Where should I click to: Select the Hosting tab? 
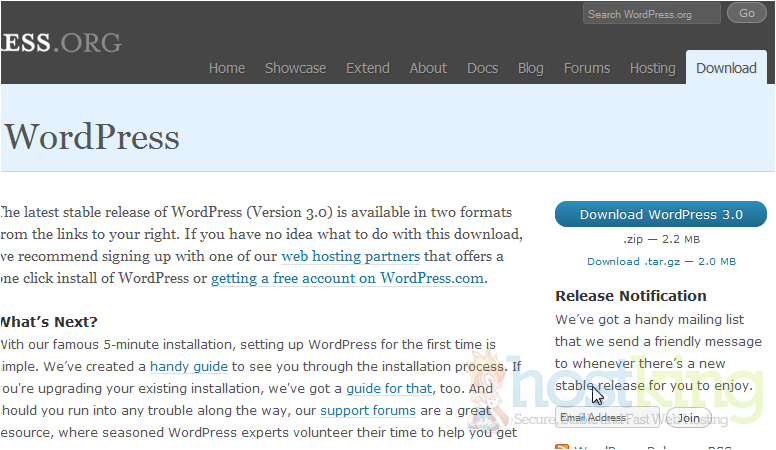[652, 68]
